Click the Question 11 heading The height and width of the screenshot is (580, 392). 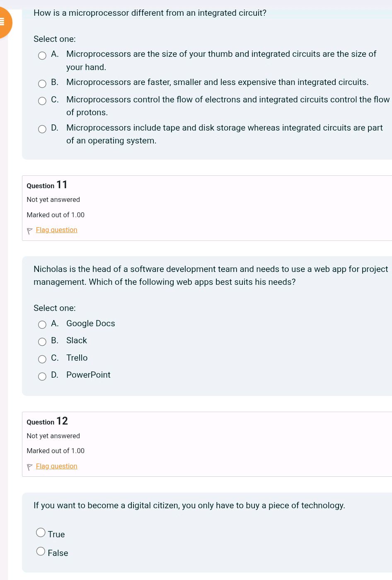click(x=47, y=185)
